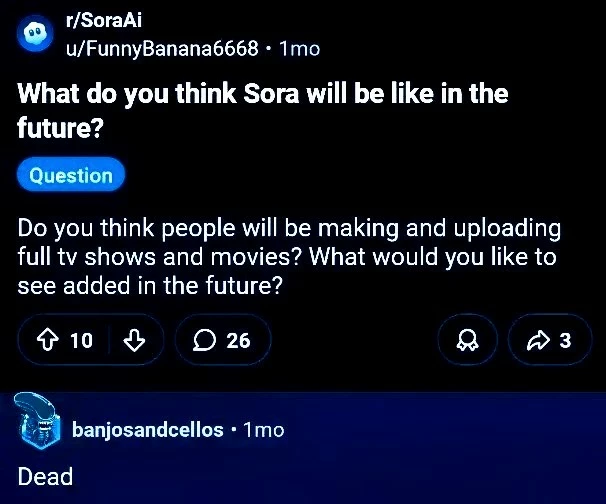606x504 pixels.
Task: Upvote the Sora future post
Action: [x=48, y=340]
